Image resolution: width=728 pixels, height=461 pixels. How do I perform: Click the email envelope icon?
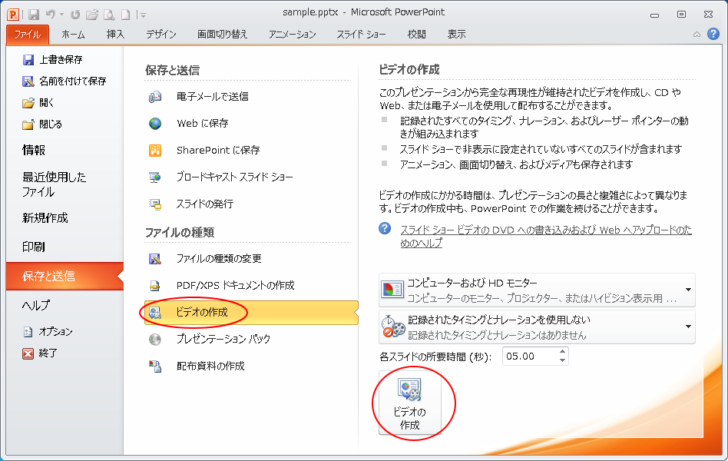pyautogui.click(x=155, y=97)
